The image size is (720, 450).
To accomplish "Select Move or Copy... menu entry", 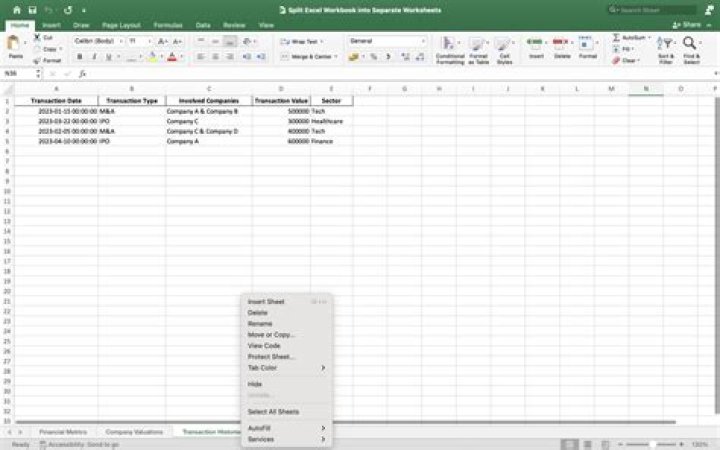I will coord(271,335).
